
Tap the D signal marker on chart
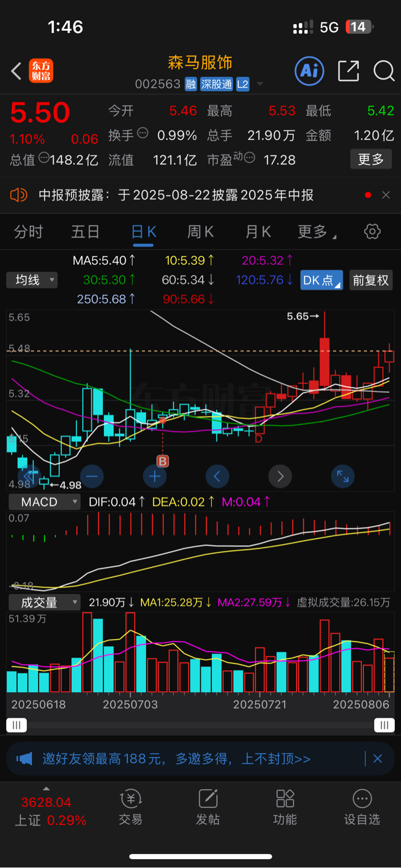pyautogui.click(x=258, y=439)
